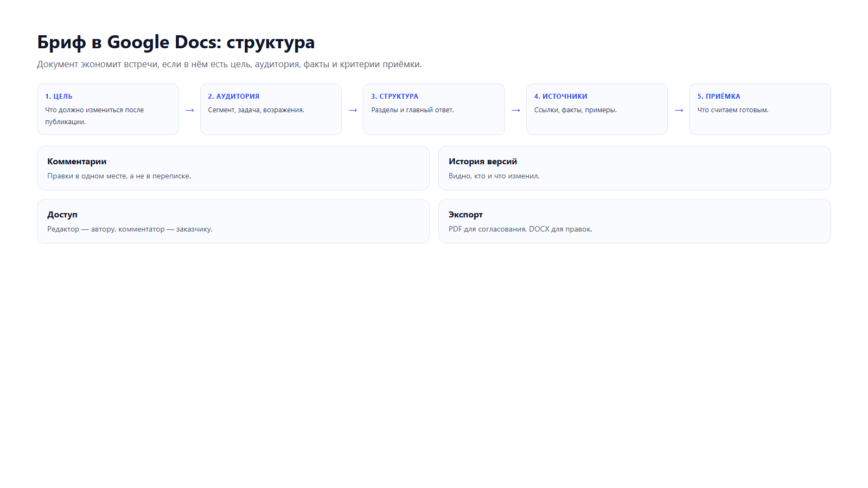Click the "4. ИСТОЧНИКИ" step label
This screenshot has width=868, height=488.
click(560, 96)
